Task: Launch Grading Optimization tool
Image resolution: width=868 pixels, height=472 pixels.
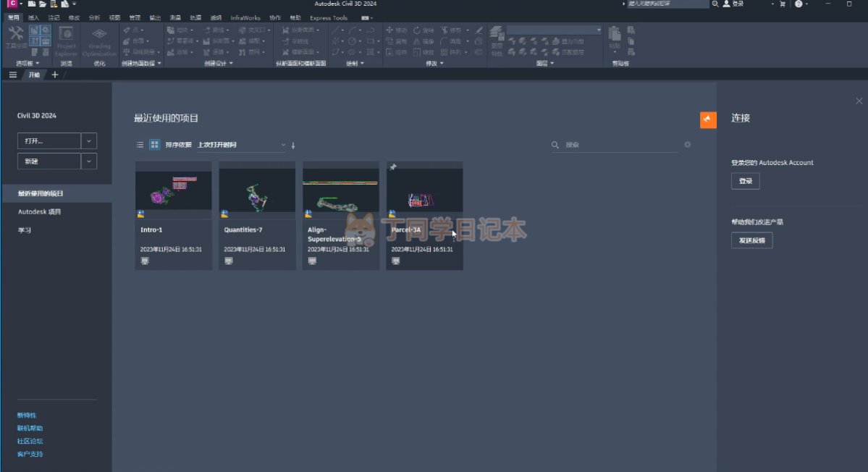Action: click(99, 41)
